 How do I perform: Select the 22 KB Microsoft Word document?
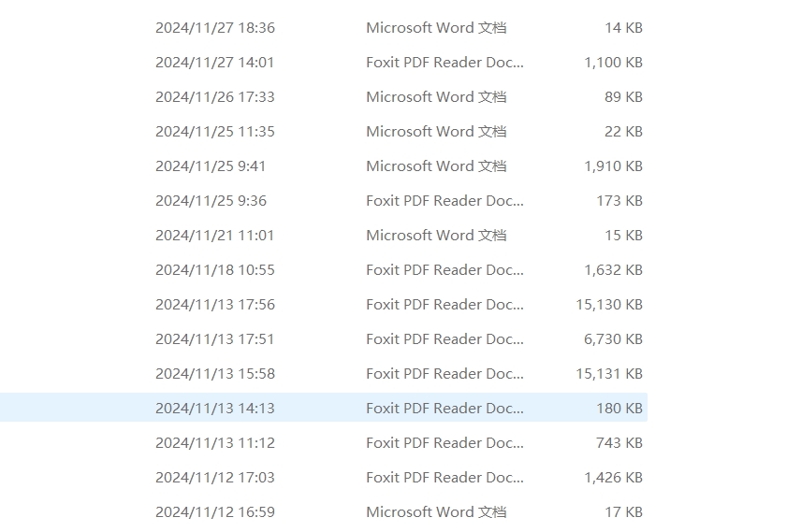click(436, 132)
